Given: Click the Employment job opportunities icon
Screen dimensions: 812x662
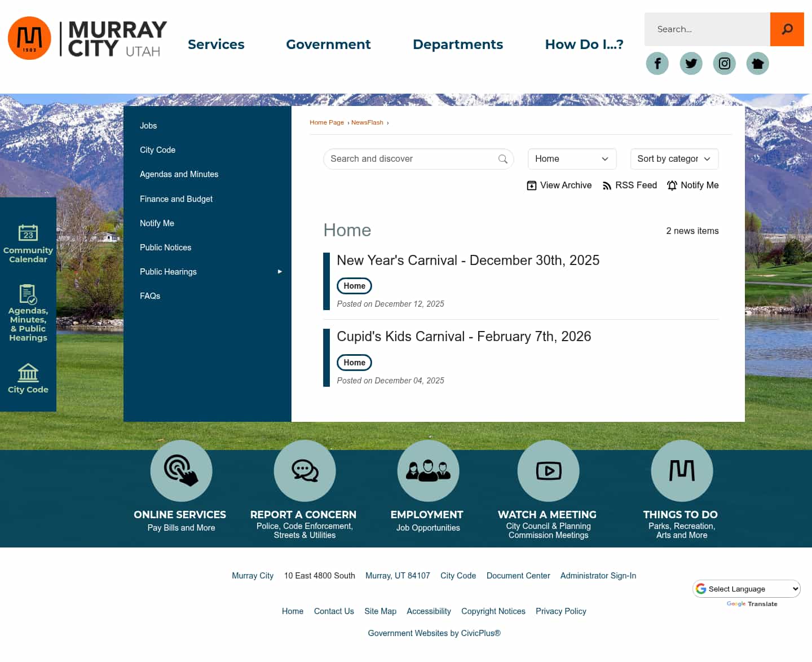Looking at the screenshot, I should tap(428, 471).
